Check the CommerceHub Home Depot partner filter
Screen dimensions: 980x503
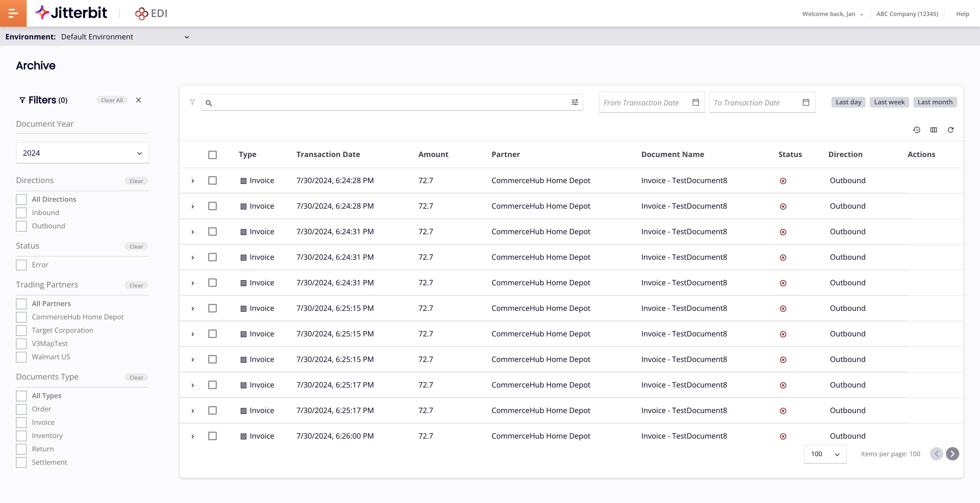point(21,317)
